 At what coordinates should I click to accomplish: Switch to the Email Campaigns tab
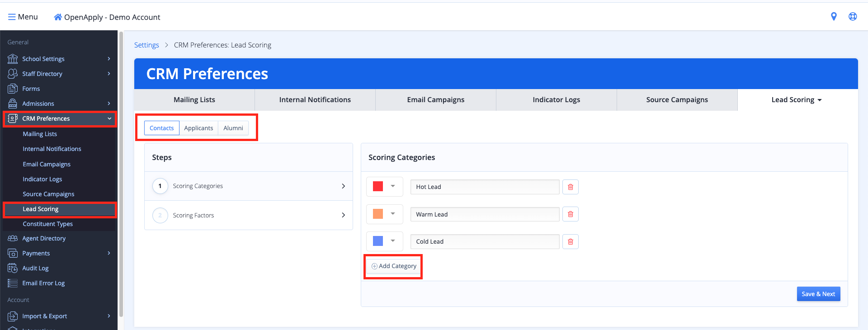click(435, 100)
